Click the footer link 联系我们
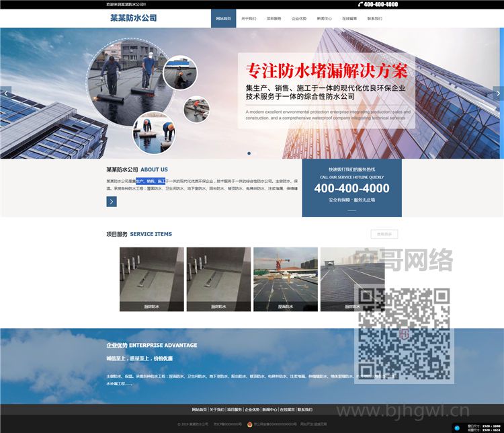 point(304,409)
